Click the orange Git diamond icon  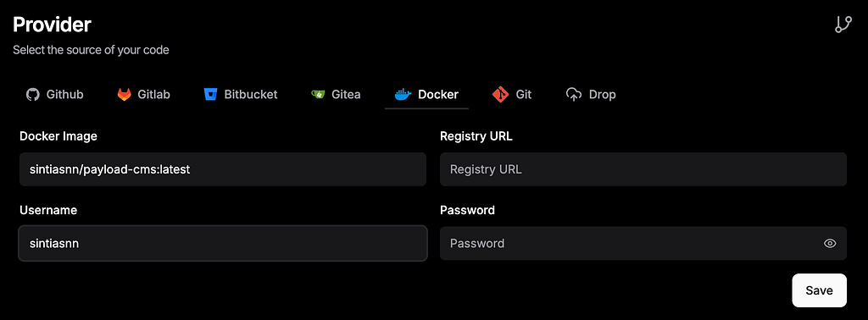point(500,95)
